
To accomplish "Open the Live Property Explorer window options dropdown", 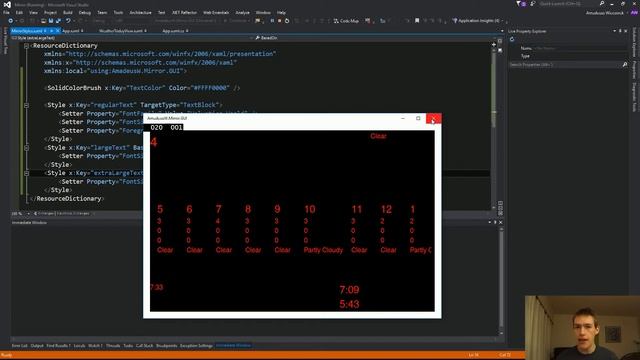I will tap(615, 31).
